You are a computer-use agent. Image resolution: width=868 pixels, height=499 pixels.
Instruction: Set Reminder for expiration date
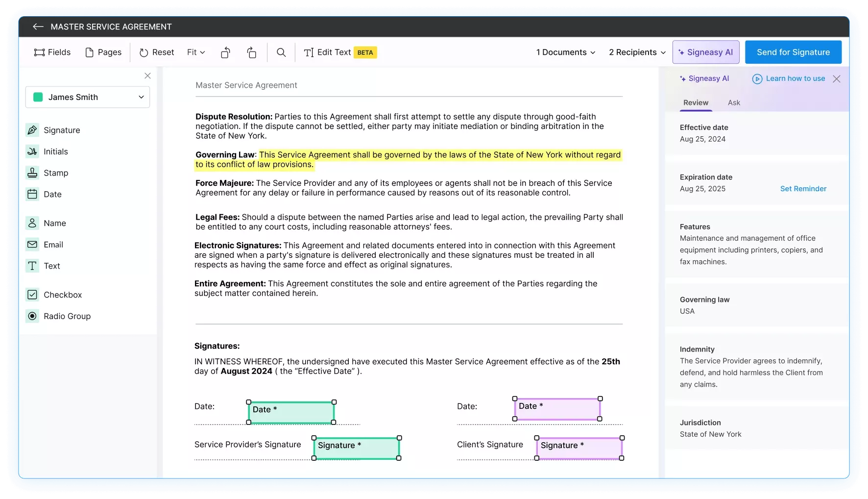803,188
